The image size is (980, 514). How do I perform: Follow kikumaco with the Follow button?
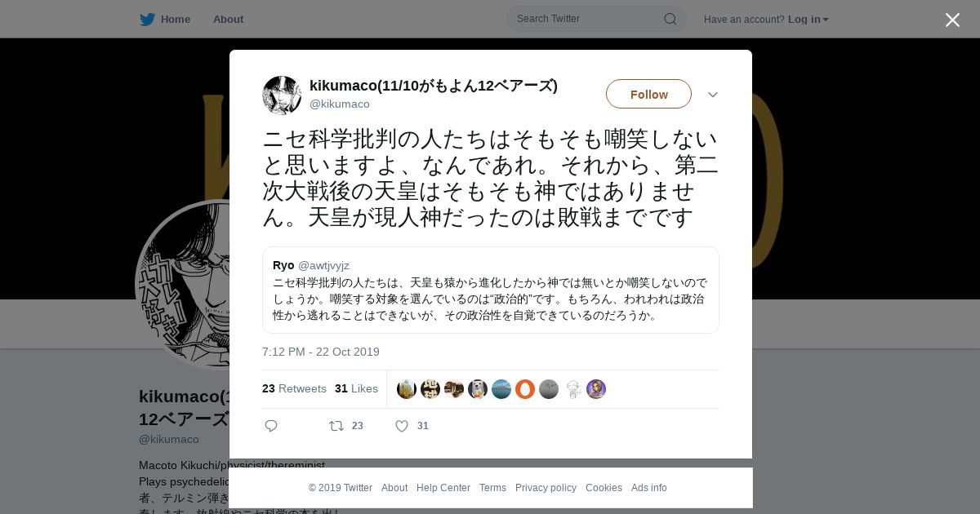click(x=648, y=95)
